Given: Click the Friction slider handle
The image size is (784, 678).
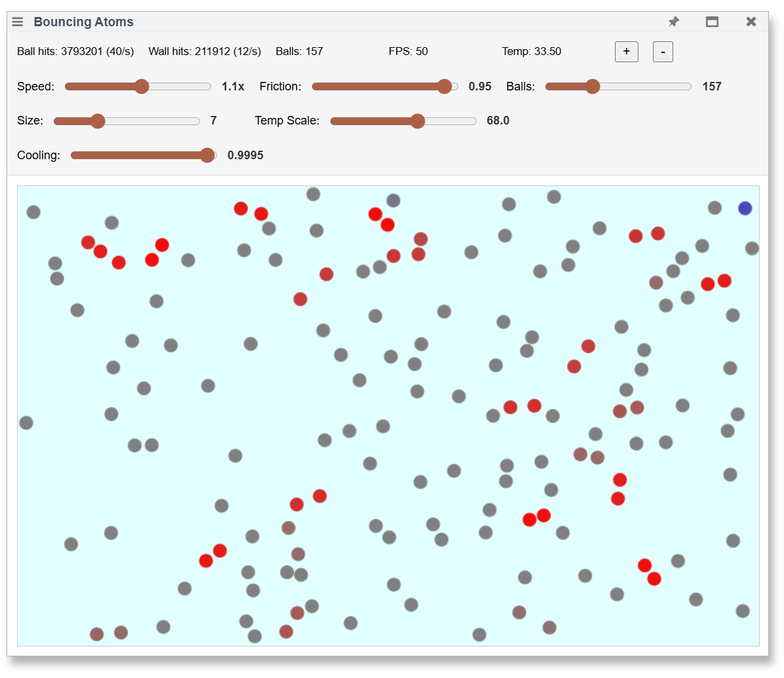Looking at the screenshot, I should 444,86.
